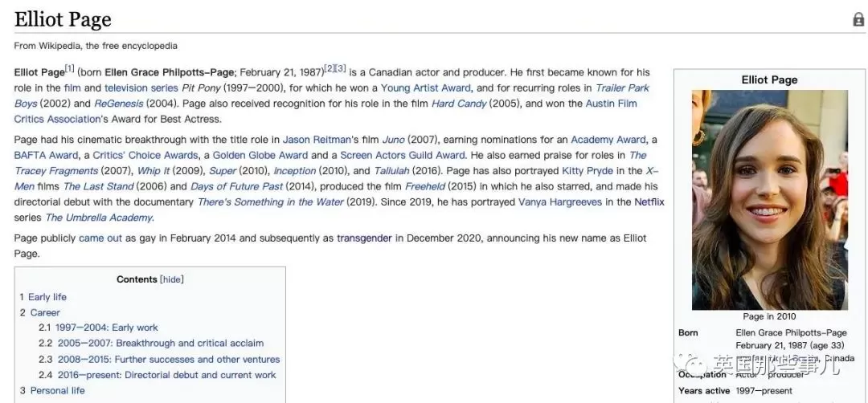
Task: Follow the transgender link
Action: [x=364, y=238]
